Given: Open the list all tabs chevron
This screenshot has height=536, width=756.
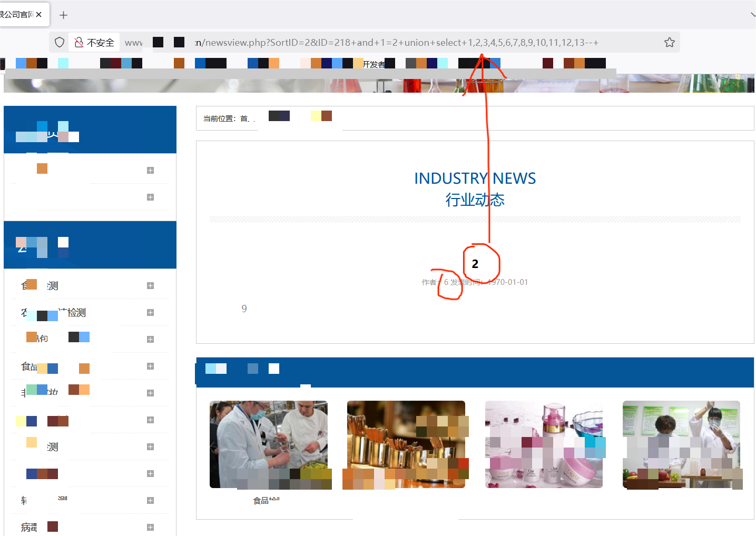Looking at the screenshot, I should [752, 15].
